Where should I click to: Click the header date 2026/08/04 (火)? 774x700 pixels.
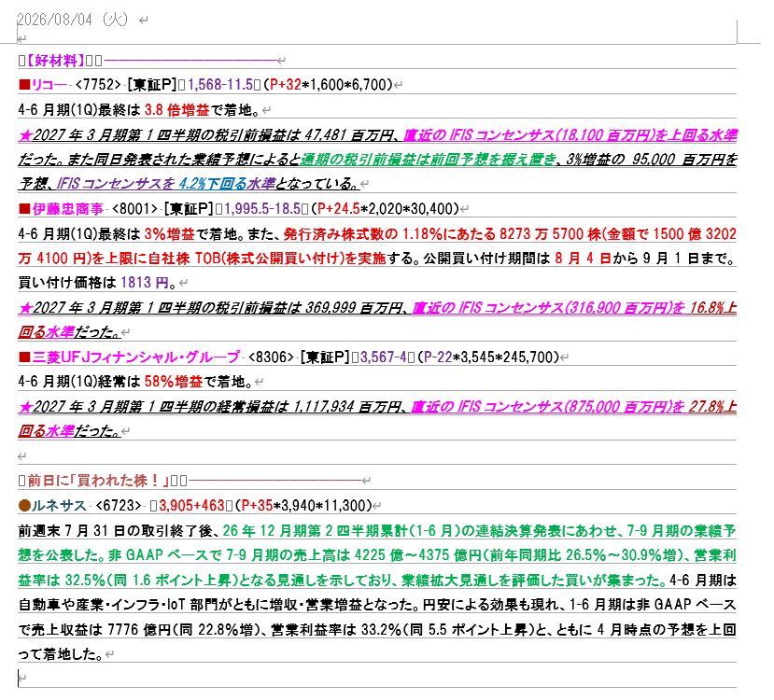click(x=72, y=20)
